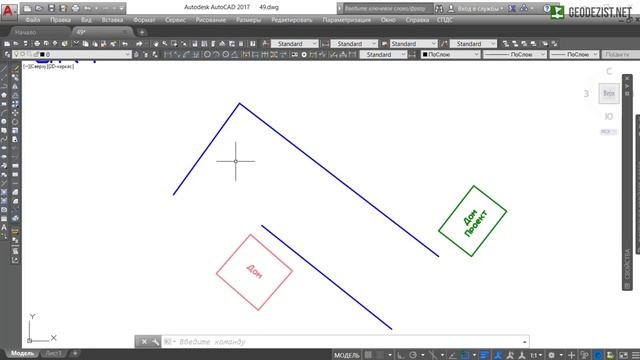Toggle polar tracking circle icon in status bar
Screen dimensions: 640x360
point(413,355)
